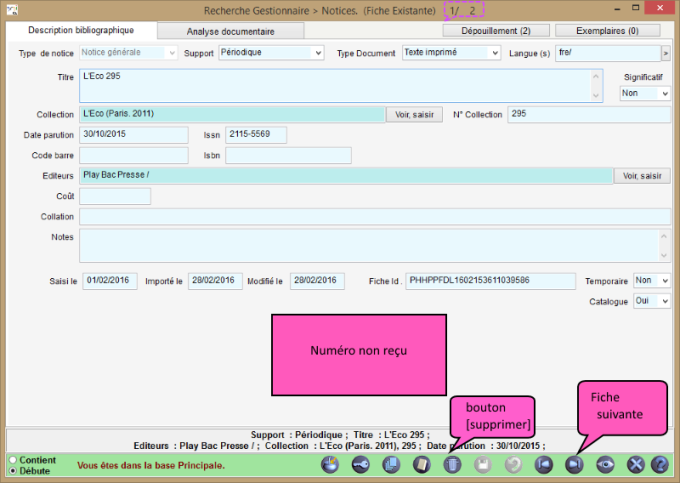The width and height of the screenshot is (680, 483).
Task: Open the Support dropdown showing Périodique
Action: [271, 52]
